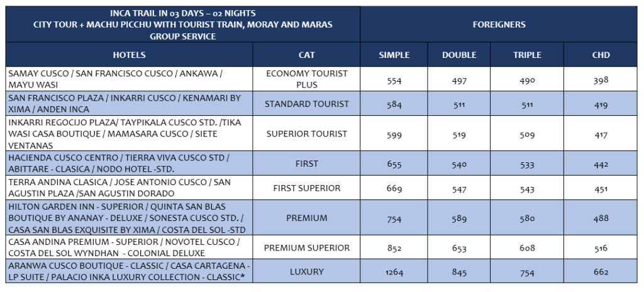Select the Premium Superior triple price 608
This screenshot has width=644, height=292.
click(527, 249)
